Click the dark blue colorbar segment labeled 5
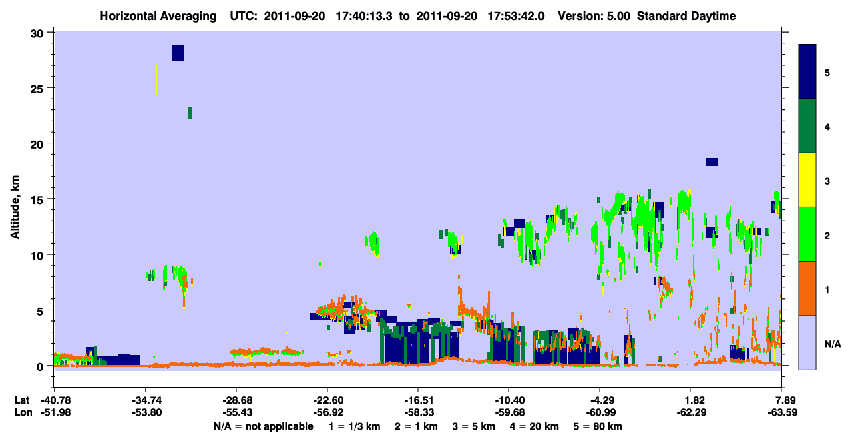This screenshot has height=445, width=868. (807, 72)
